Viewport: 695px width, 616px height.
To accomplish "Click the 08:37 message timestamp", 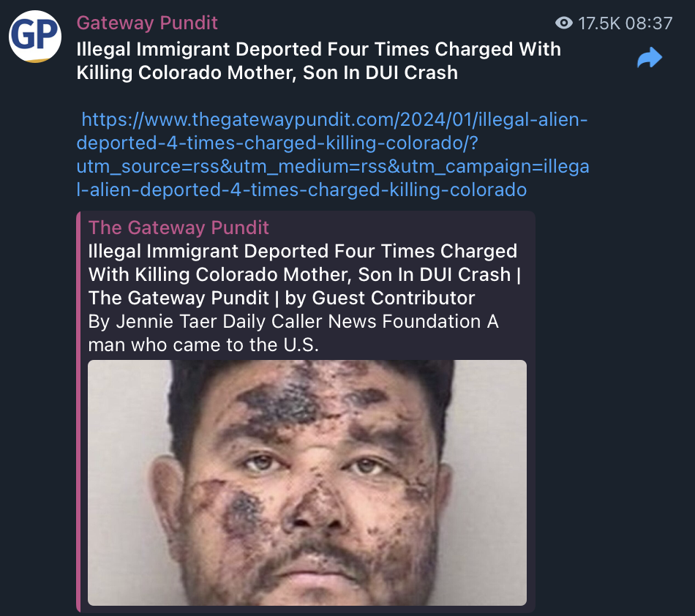I will (648, 23).
